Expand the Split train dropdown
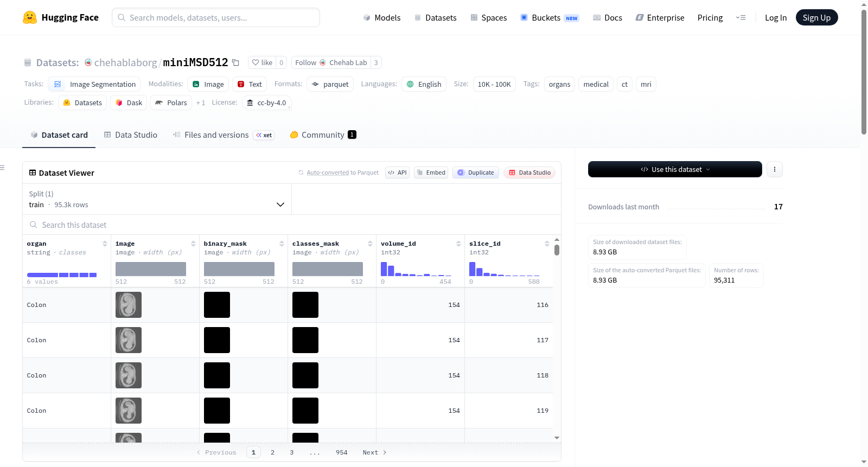The width and height of the screenshot is (868, 467). (157, 199)
